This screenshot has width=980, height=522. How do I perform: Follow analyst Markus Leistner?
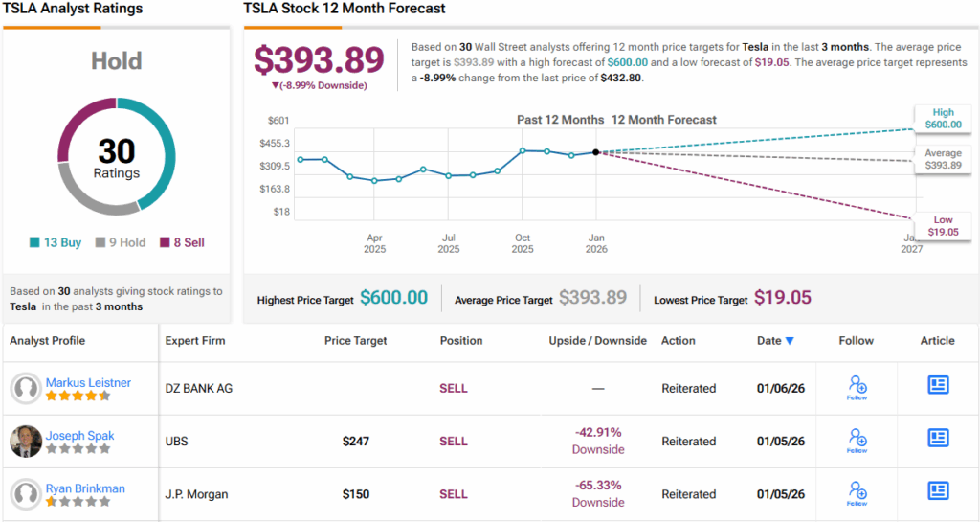[x=857, y=387]
